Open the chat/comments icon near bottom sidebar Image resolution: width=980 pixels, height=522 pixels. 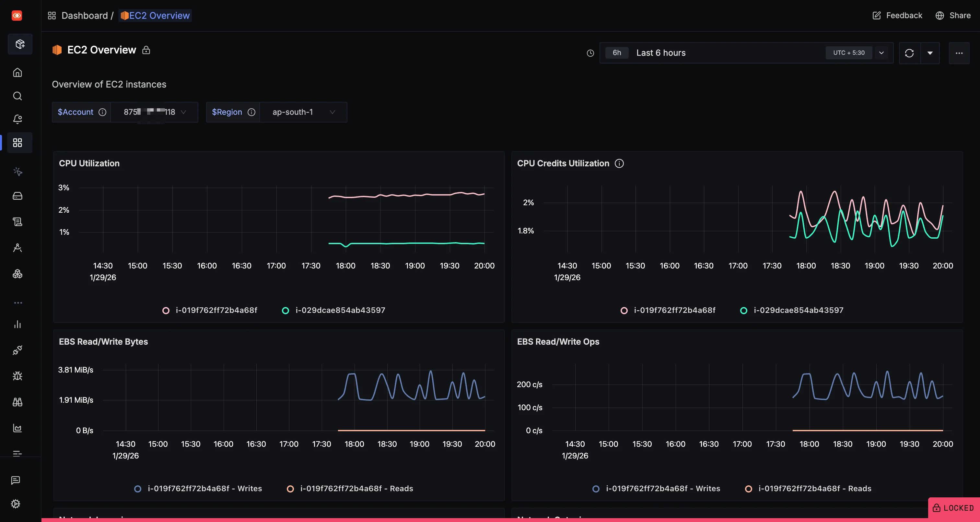click(15, 480)
